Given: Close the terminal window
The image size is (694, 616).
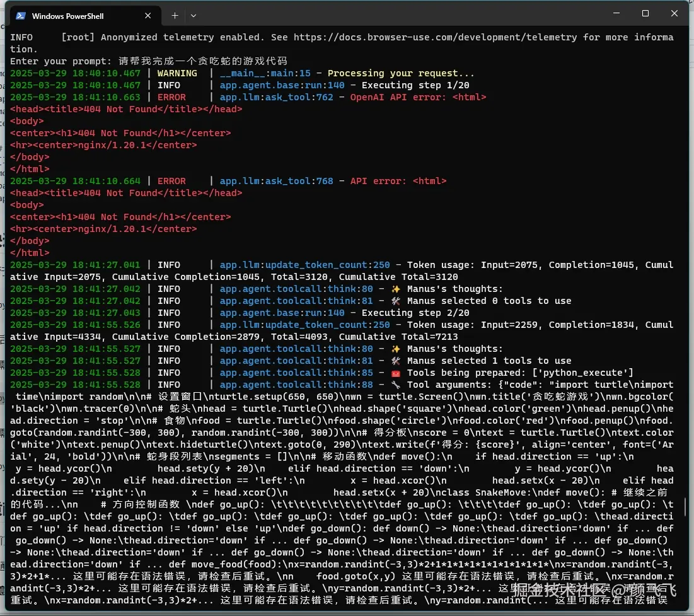Looking at the screenshot, I should (x=674, y=14).
